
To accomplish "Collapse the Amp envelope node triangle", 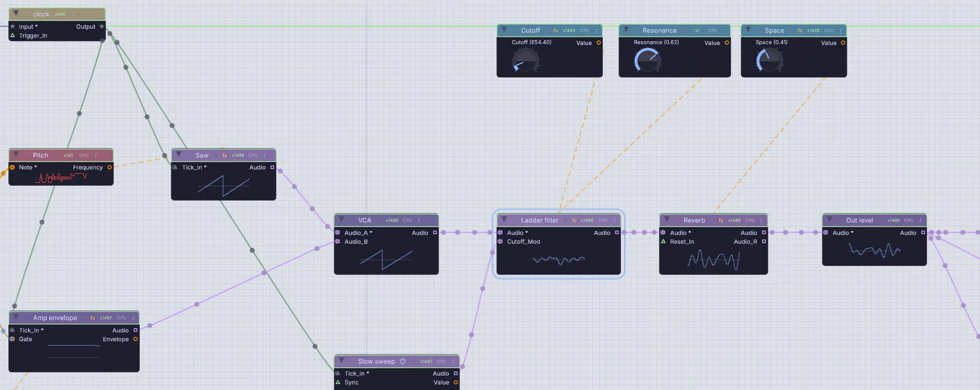I will click(x=16, y=317).
